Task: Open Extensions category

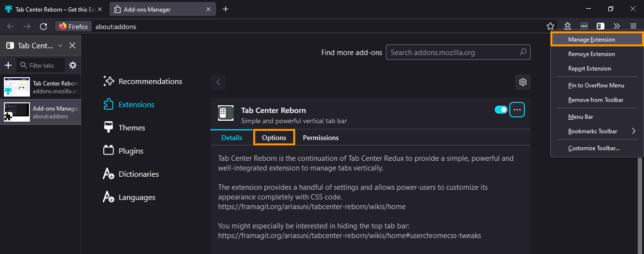Action: click(x=129, y=104)
